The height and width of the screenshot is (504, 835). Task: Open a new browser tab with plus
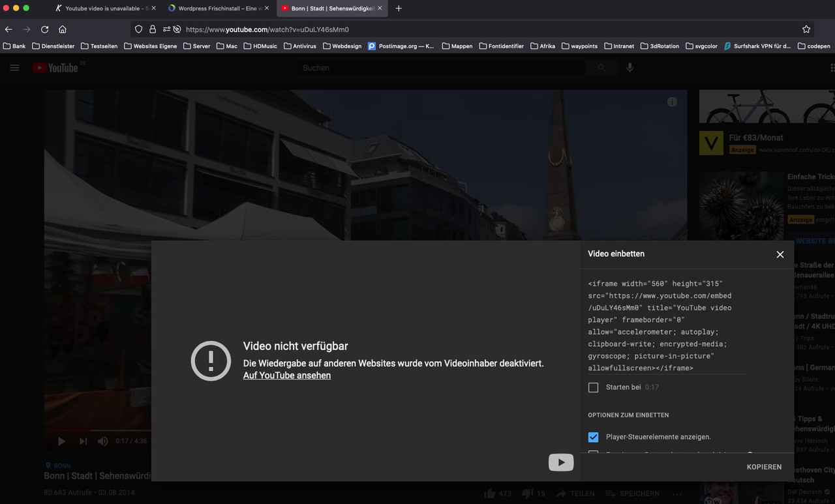point(399,8)
